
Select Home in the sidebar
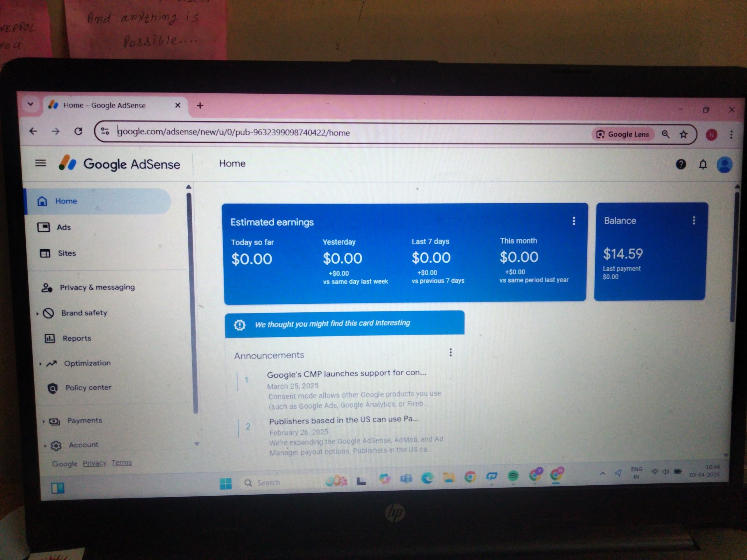[98, 201]
